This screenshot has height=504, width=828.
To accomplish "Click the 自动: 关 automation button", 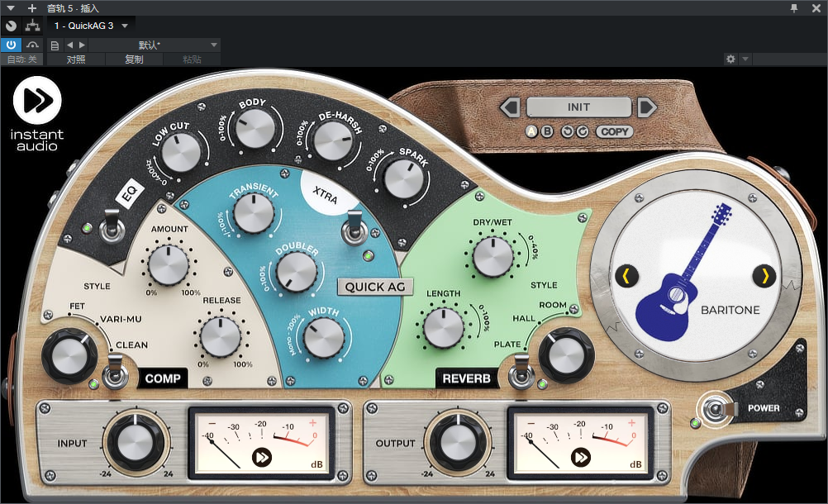I will pos(22,59).
